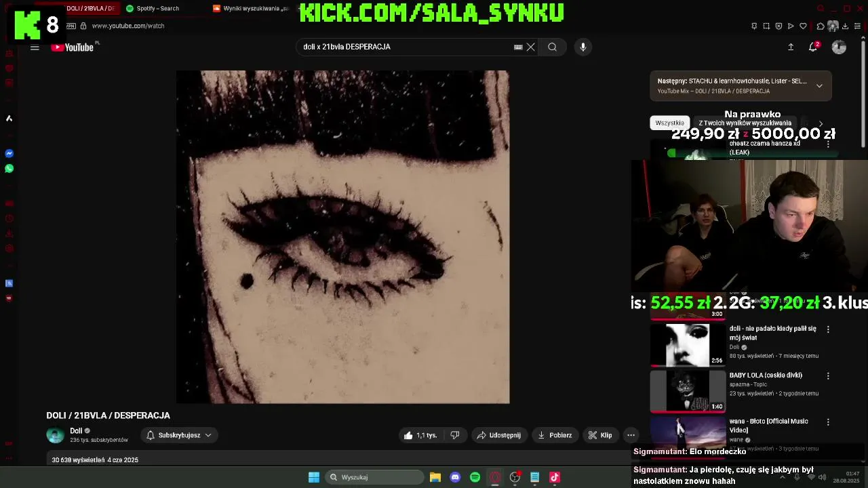Start voice search with the microphone
Image resolution: width=868 pixels, height=488 pixels.
pos(583,47)
